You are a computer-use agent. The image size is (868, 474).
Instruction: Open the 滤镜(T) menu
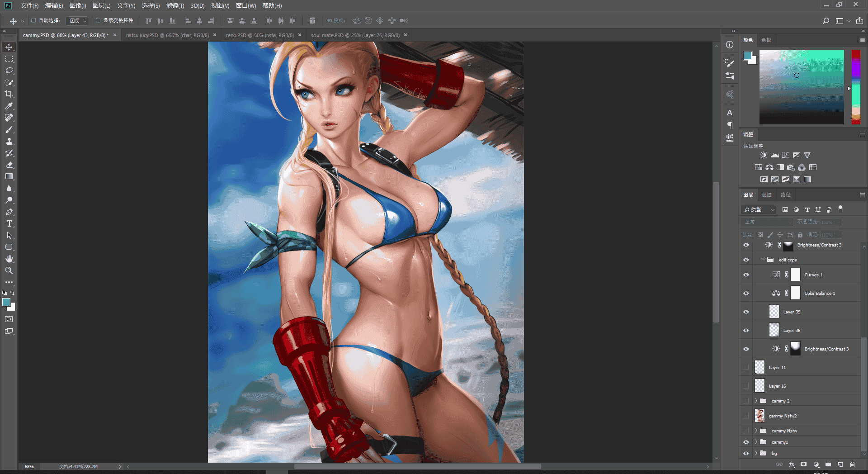coord(175,5)
